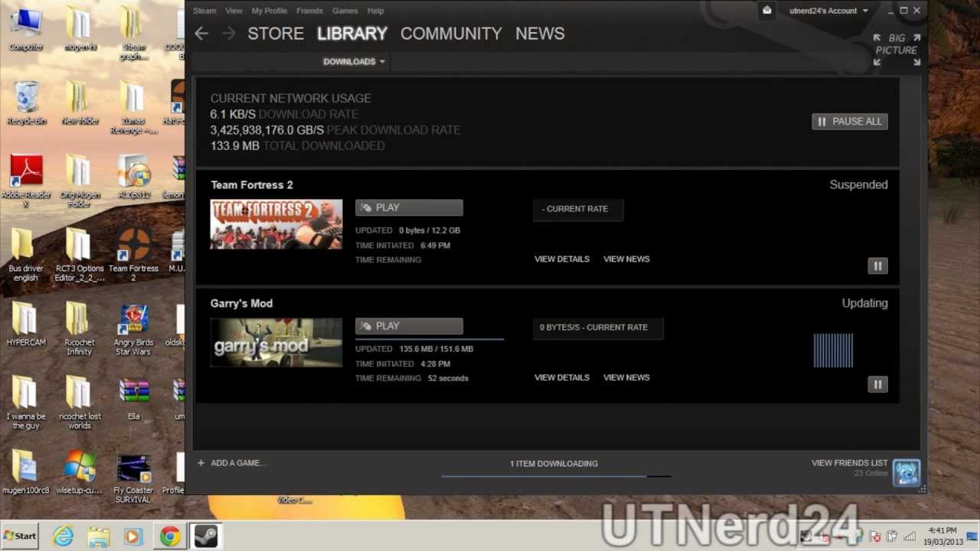Select the Orig Mugen Folder icon
Screen dimensions: 980x551
pos(78,182)
